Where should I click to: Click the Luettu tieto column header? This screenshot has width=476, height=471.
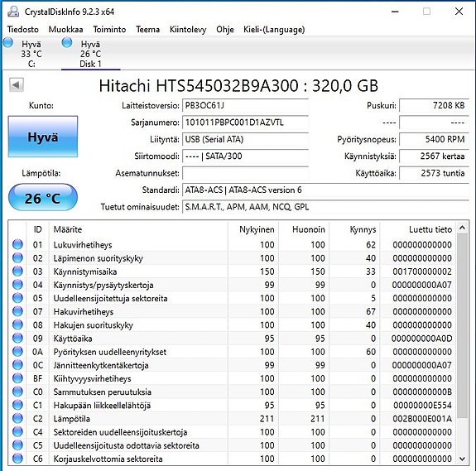[430, 229]
